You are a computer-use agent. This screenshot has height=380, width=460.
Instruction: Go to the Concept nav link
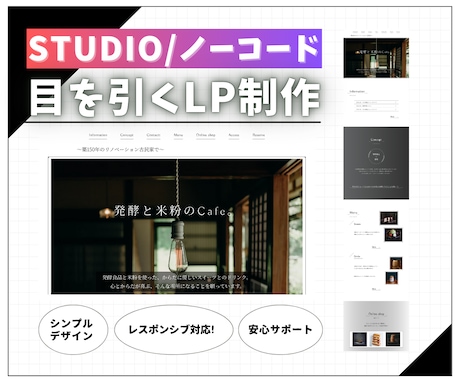point(127,135)
